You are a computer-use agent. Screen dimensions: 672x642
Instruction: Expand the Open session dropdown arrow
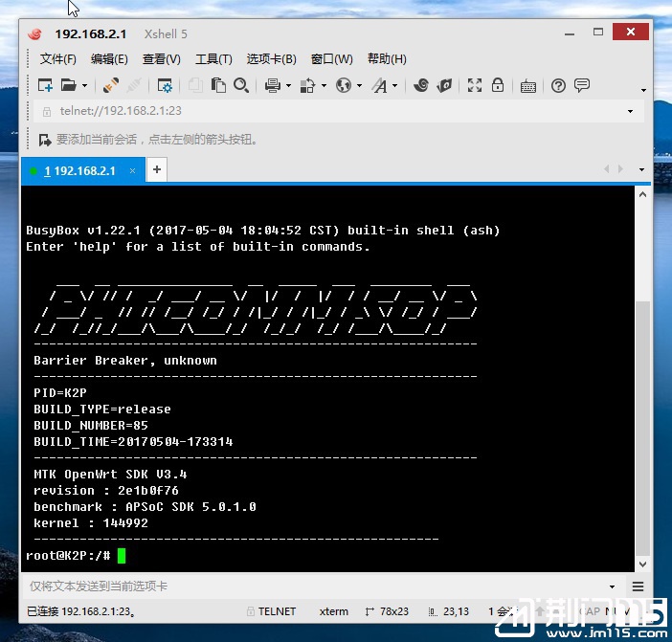point(84,86)
